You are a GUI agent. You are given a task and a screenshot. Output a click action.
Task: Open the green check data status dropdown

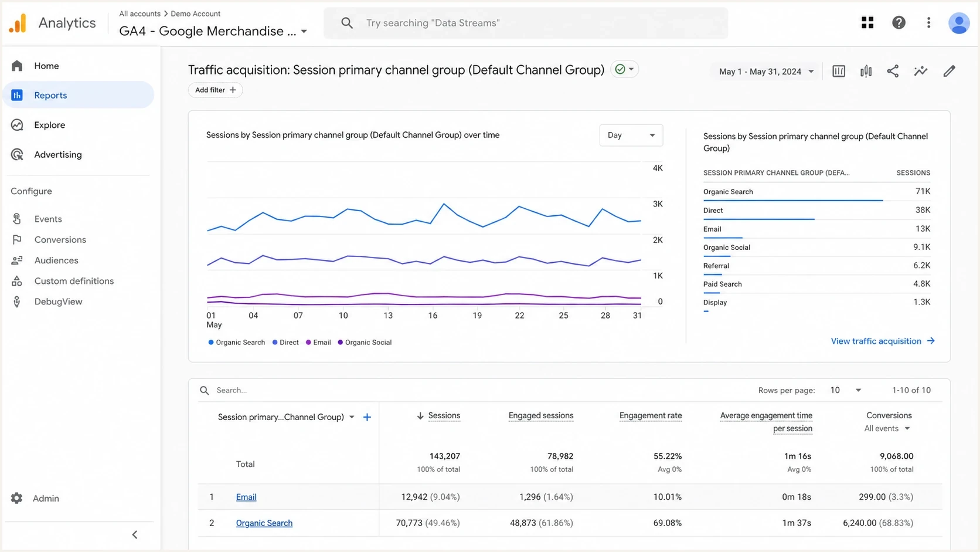[624, 69]
